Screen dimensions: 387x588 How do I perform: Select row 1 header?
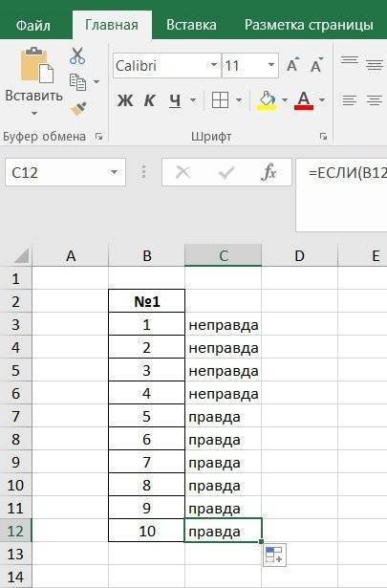pos(15,278)
